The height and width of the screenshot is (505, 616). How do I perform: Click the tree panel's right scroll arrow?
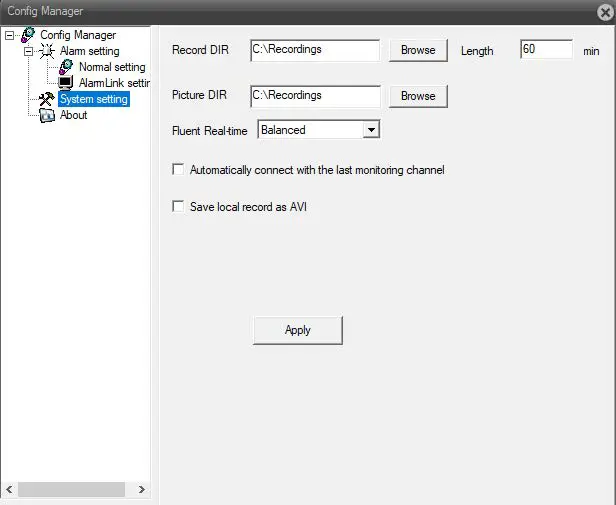coord(141,489)
